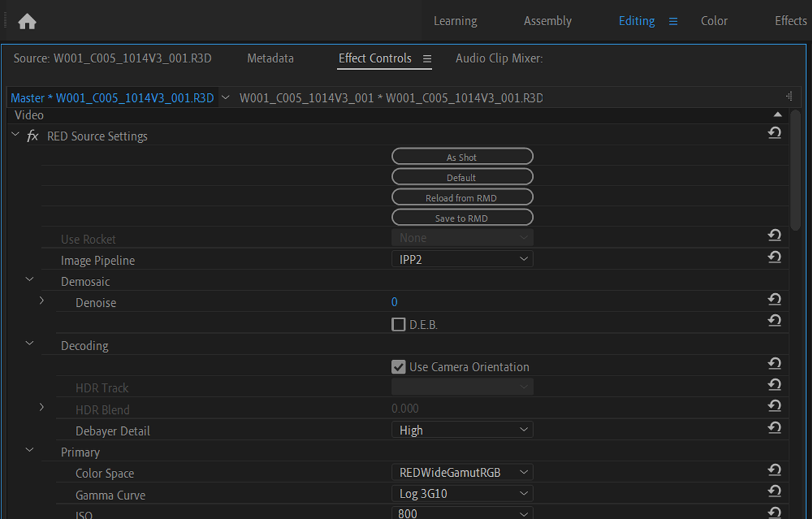
Task: Open the Gamma Curve Log 3G10 dropdown
Action: click(462, 494)
